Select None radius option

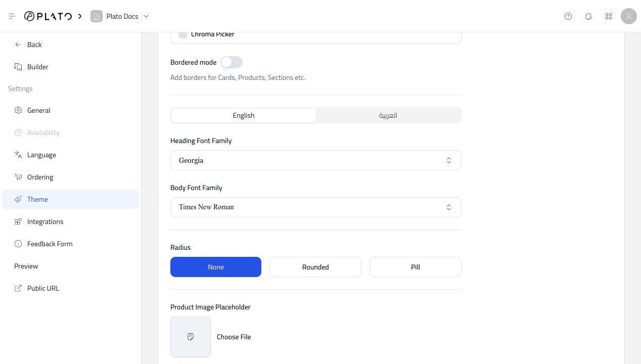(x=216, y=267)
